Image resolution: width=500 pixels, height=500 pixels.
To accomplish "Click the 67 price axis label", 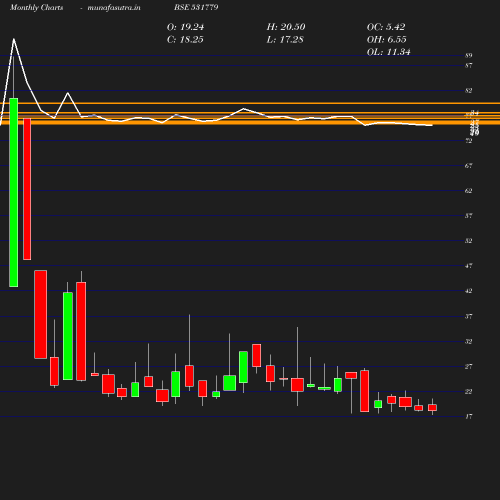I will pyautogui.click(x=469, y=166).
